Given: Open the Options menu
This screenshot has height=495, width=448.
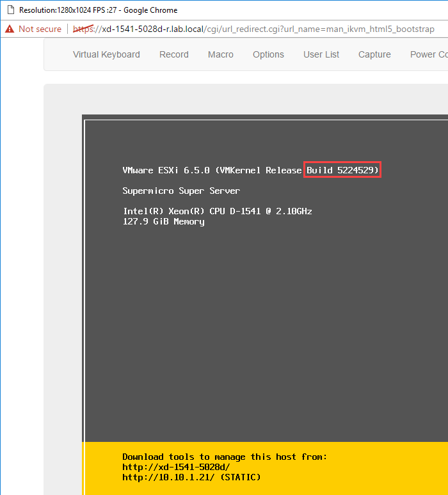Looking at the screenshot, I should 268,54.
